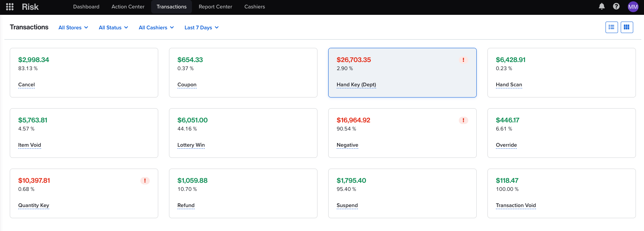Navigate to the Action Center tab
The width and height of the screenshot is (644, 231).
128,7
